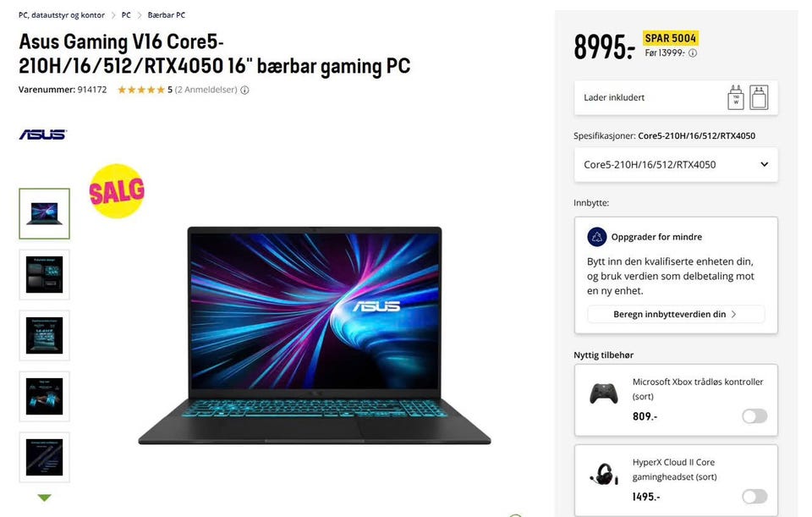812x517 pixels.
Task: Click the info icon beside Før 13999 price
Action: [693, 52]
